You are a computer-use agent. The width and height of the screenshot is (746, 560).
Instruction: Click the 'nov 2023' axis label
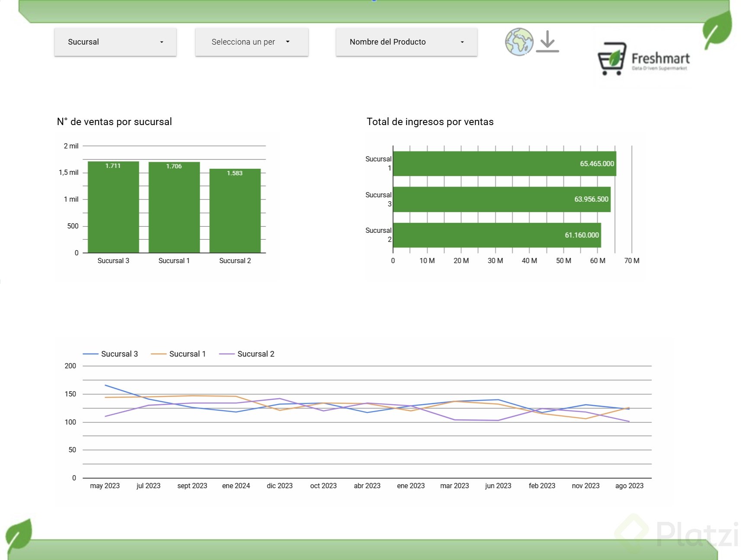pos(585,486)
